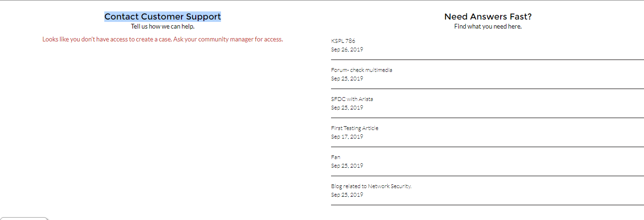The image size is (644, 220).
Task: Click the 'Tell us how we can help' text
Action: 162,27
